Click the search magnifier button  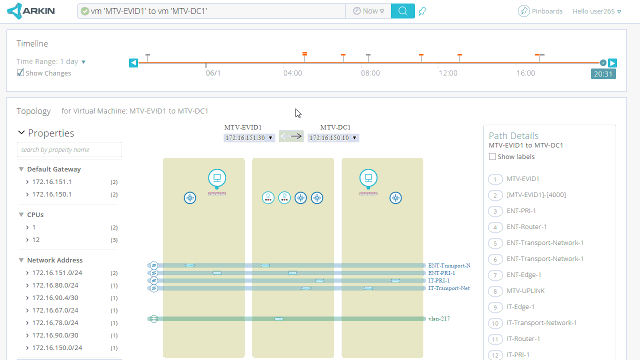[402, 11]
